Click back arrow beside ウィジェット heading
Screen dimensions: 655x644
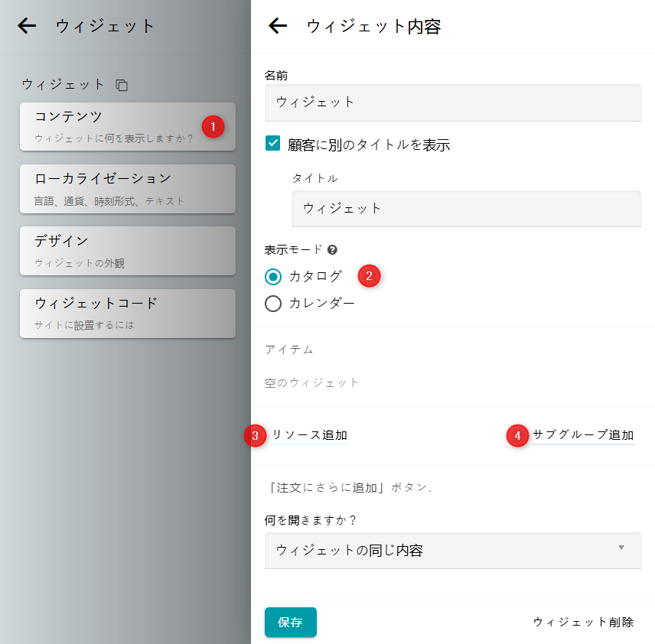click(27, 26)
